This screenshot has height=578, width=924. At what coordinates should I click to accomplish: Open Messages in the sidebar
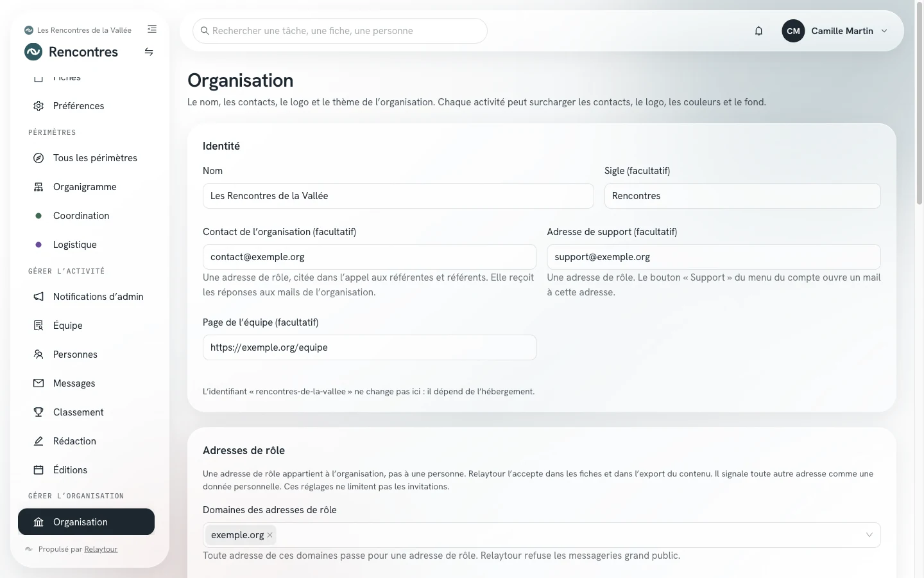tap(86, 383)
